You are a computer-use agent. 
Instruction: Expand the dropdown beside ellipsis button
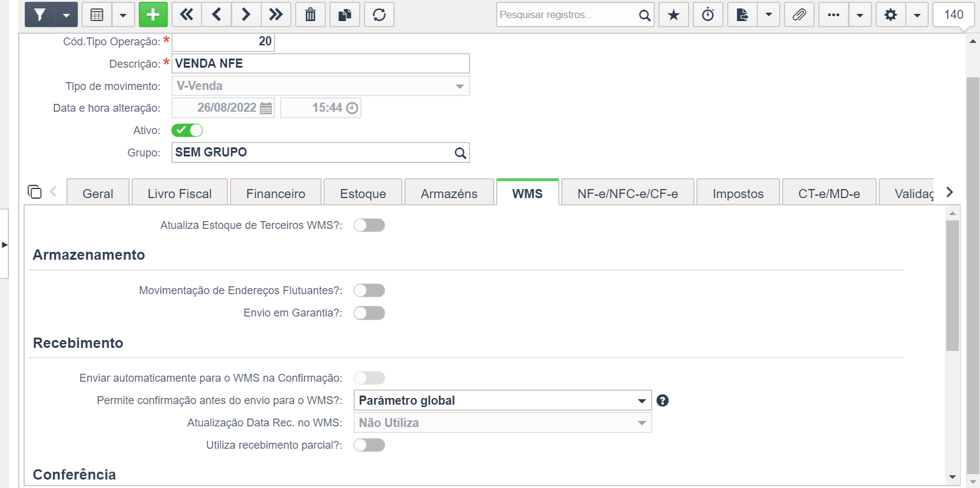click(x=860, y=14)
